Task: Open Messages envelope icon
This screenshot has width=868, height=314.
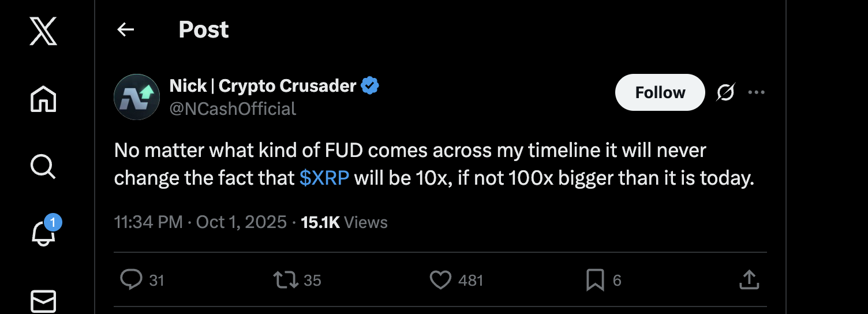Action: (43, 301)
